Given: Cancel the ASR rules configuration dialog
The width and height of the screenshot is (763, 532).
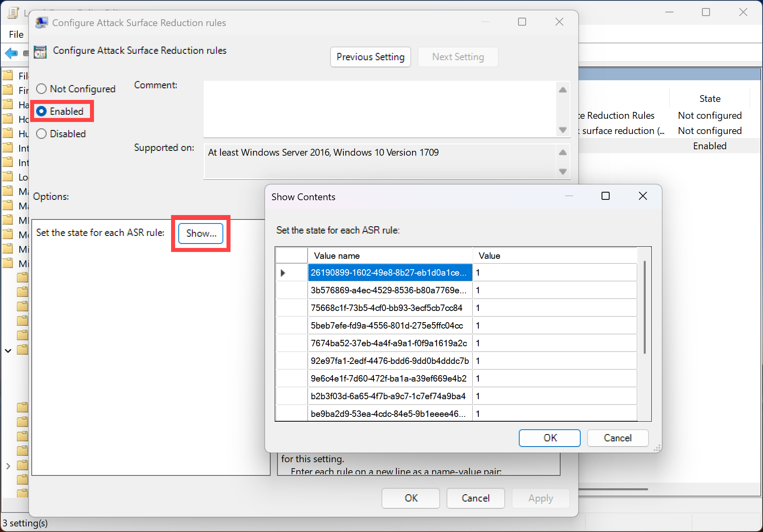Looking at the screenshot, I should (x=475, y=498).
